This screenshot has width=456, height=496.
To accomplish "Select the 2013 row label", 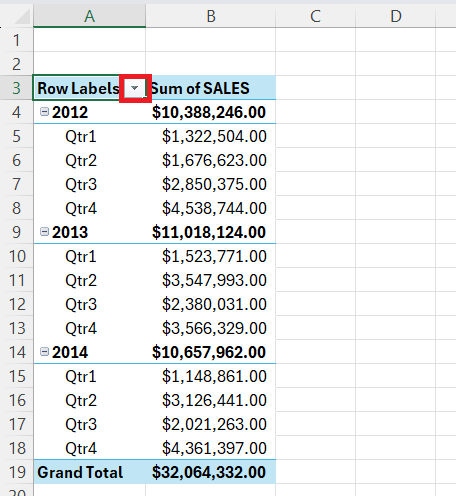I will pos(70,232).
